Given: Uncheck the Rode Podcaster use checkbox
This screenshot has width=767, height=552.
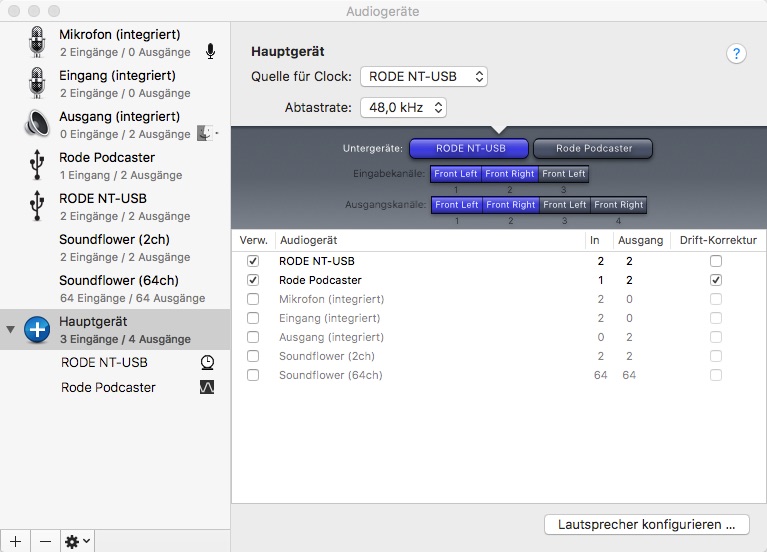Looking at the screenshot, I should pyautogui.click(x=253, y=280).
